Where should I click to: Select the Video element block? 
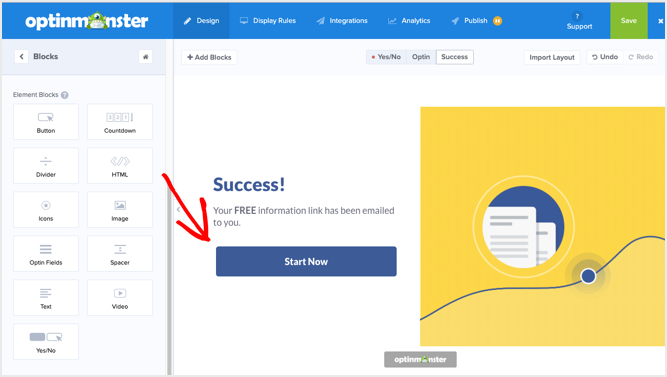pos(120,297)
